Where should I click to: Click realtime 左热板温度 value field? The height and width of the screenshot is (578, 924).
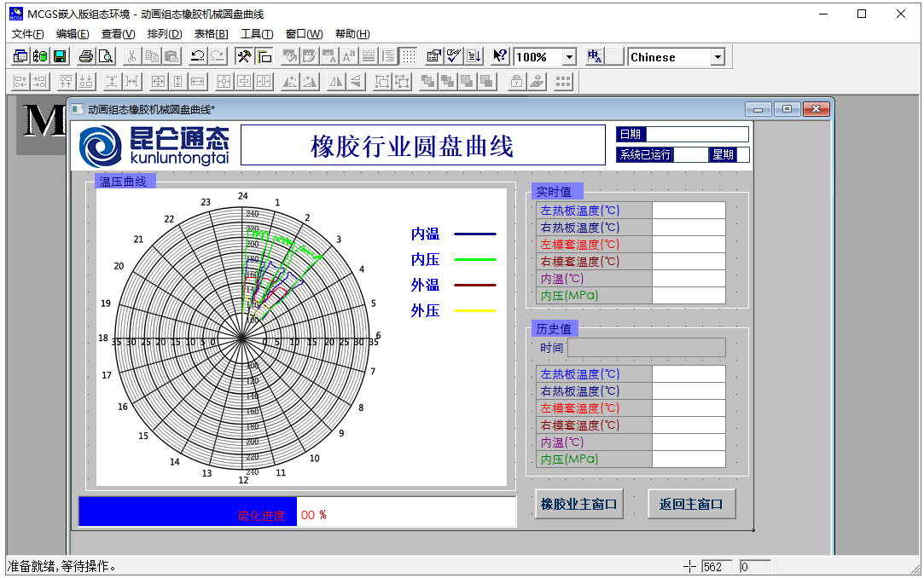[x=689, y=210]
